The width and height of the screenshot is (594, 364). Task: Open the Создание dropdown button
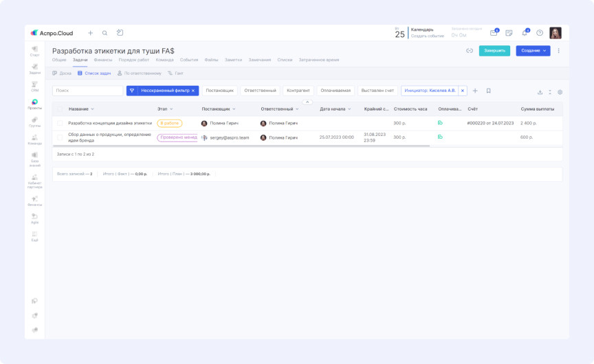point(533,51)
